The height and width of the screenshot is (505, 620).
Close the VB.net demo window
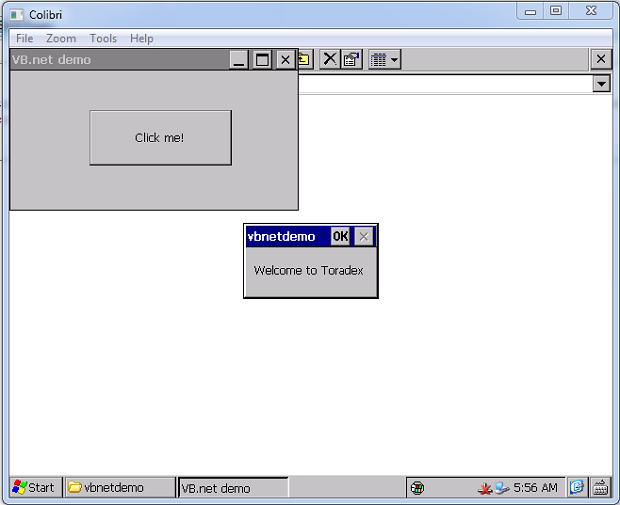pos(285,60)
